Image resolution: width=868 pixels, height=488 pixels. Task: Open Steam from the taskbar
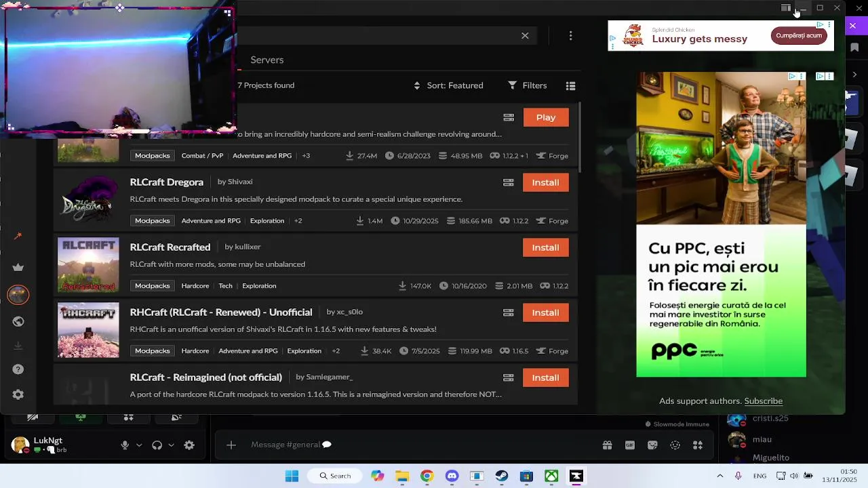(x=502, y=476)
